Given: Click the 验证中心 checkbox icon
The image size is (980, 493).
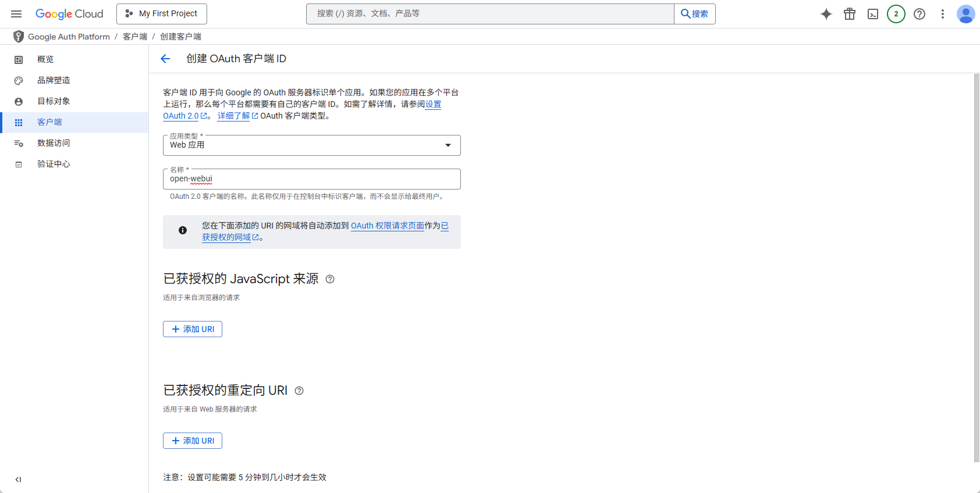Looking at the screenshot, I should 19,164.
